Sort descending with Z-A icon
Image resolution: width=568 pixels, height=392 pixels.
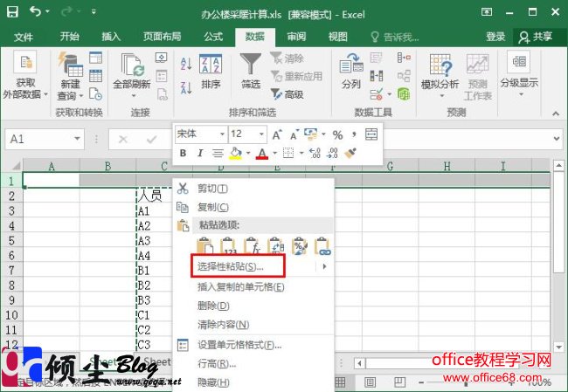186,87
